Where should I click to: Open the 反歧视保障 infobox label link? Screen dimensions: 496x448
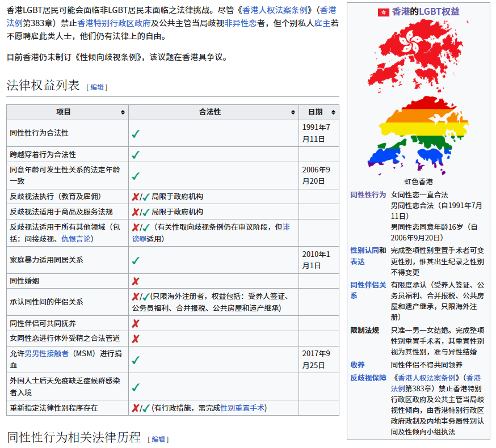(368, 378)
